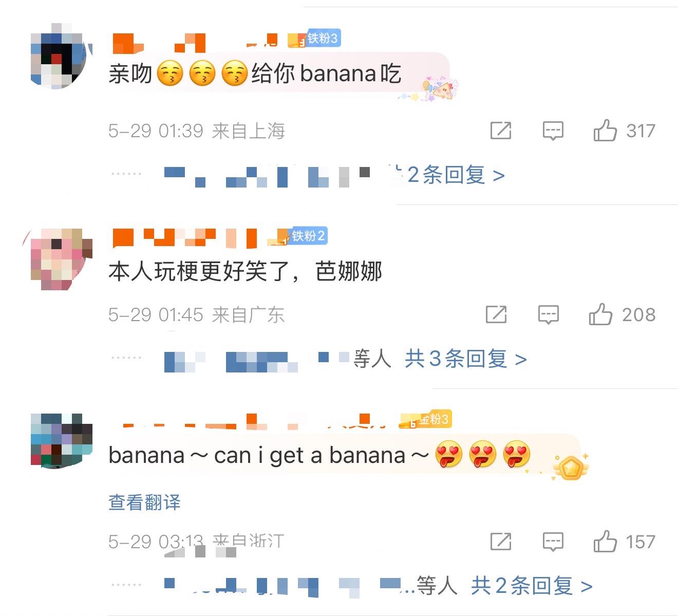
Task: Tap 查看翻译 to translate comment
Action: pos(144,502)
